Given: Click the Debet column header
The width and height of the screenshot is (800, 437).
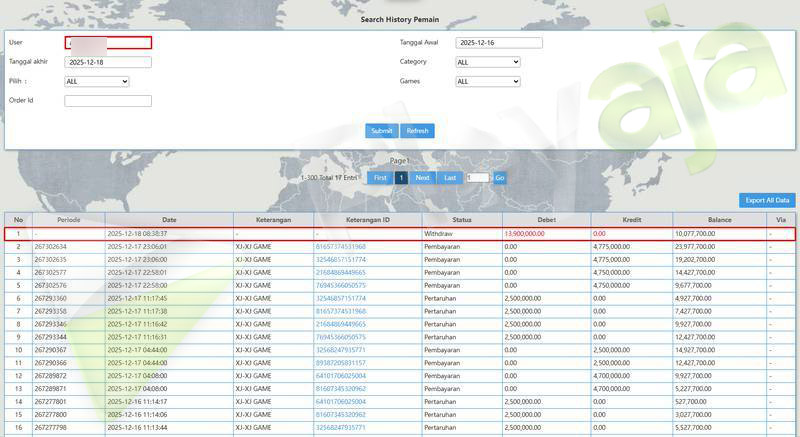Looking at the screenshot, I should click(546, 220).
